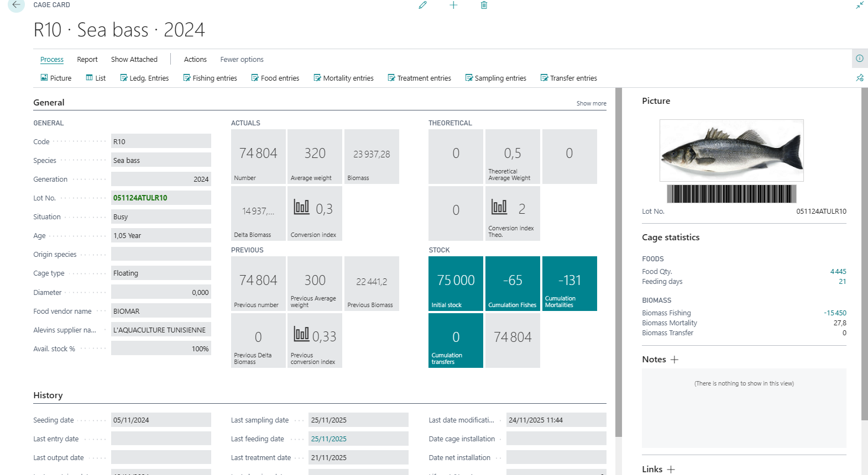The image size is (868, 475).
Task: Open the Process tab
Action: [52, 60]
